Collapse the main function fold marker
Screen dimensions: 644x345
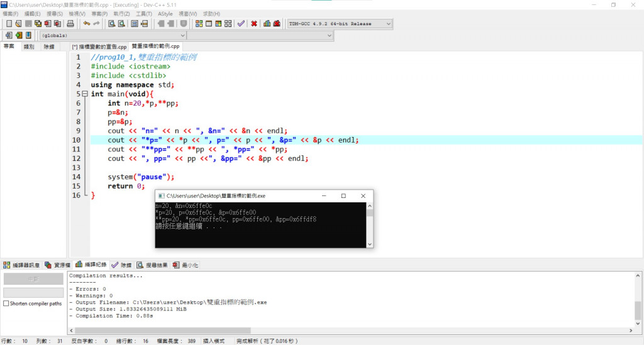(x=85, y=94)
